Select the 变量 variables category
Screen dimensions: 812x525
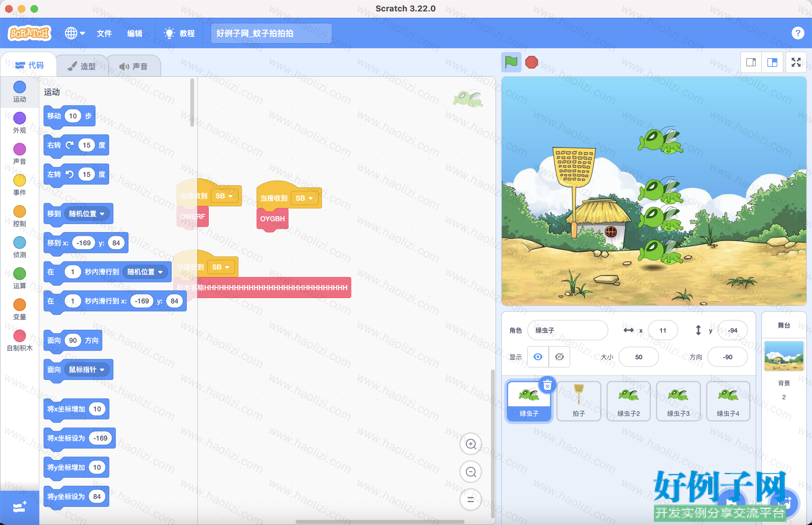tap(19, 309)
